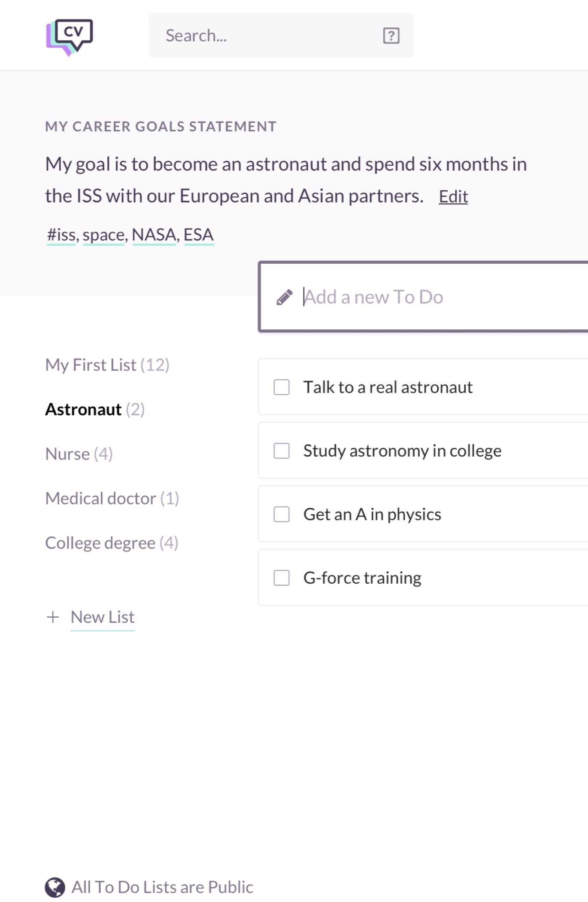Screen dimensions: 588x902
Task: Click the globe icon for public lists
Action: tap(55, 887)
